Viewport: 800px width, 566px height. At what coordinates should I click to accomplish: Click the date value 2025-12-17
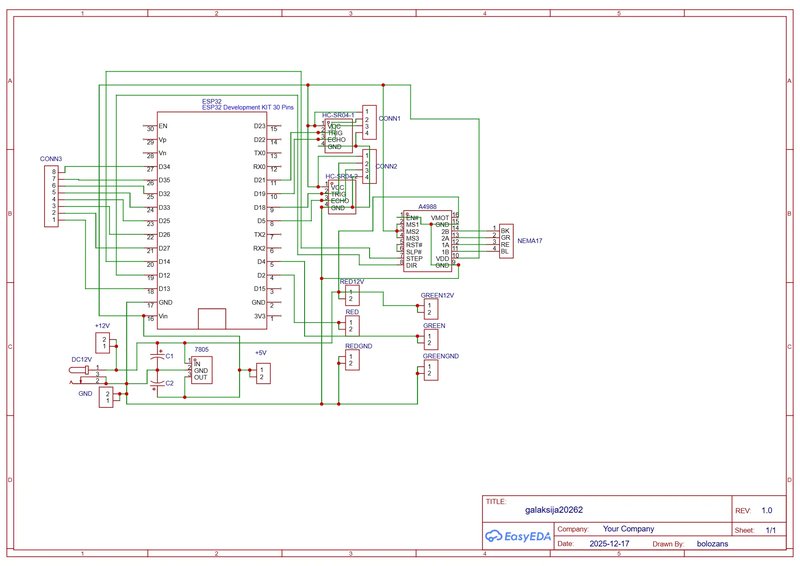[609, 544]
